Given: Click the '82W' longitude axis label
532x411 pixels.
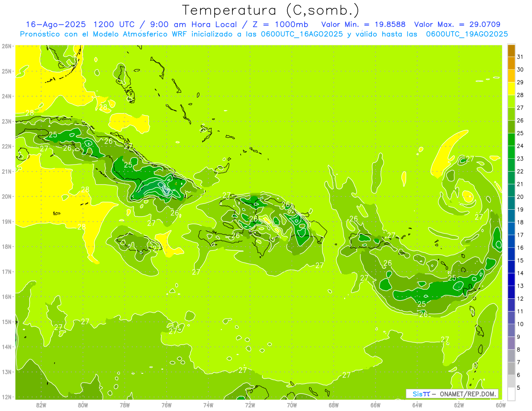Looking at the screenshot, I should pos(41,404).
